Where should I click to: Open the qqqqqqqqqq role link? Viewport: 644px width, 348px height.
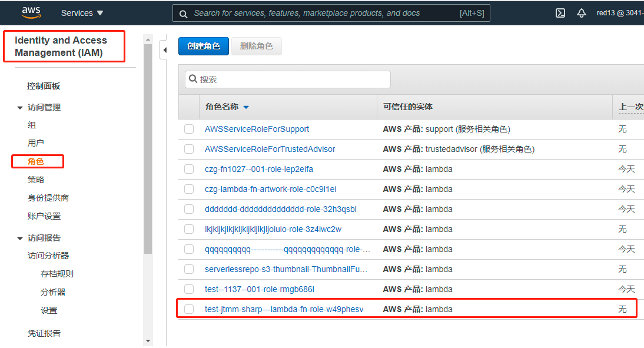(x=287, y=250)
